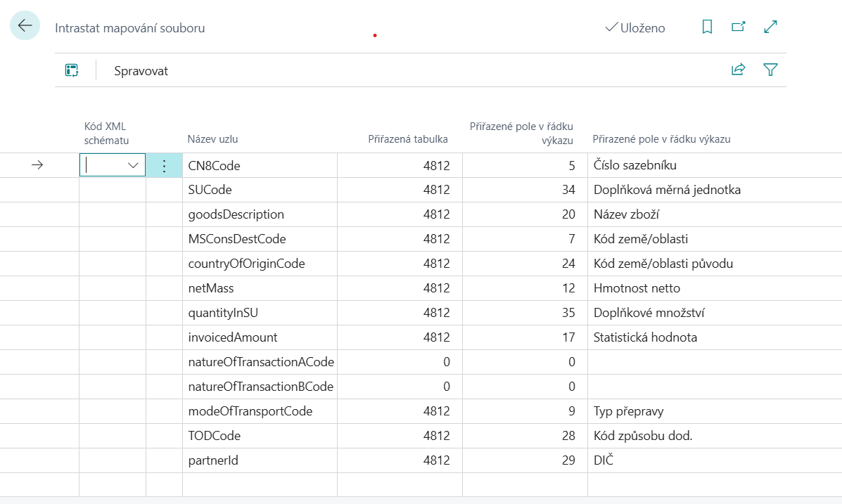Expand the Kód XML schématu dropdown

(x=132, y=166)
